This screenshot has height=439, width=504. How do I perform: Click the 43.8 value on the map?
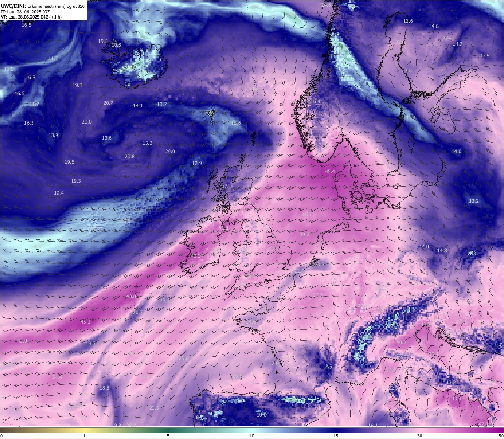pos(131,296)
